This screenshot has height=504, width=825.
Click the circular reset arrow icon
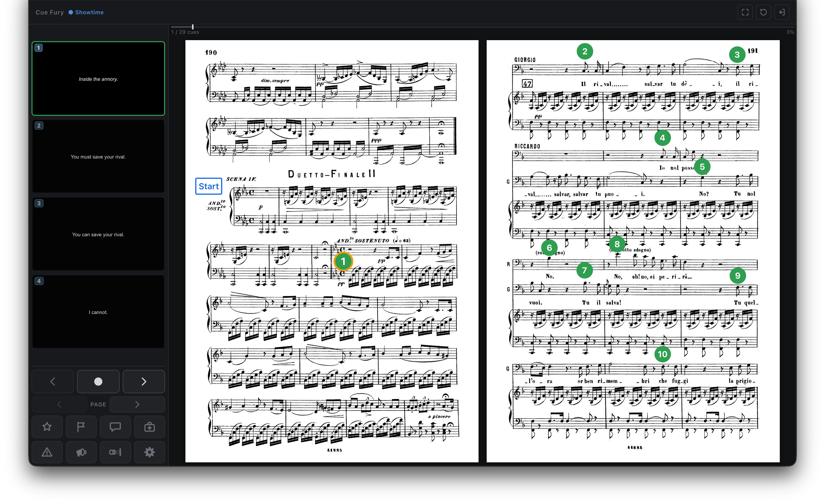coord(763,12)
